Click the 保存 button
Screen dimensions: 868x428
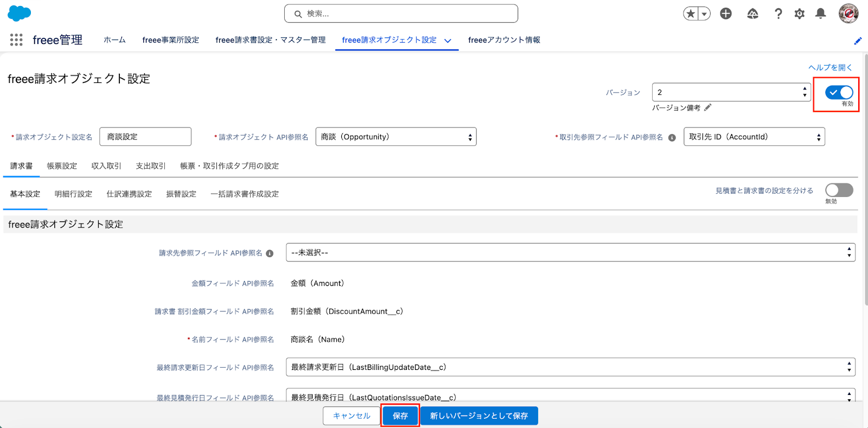[400, 416]
